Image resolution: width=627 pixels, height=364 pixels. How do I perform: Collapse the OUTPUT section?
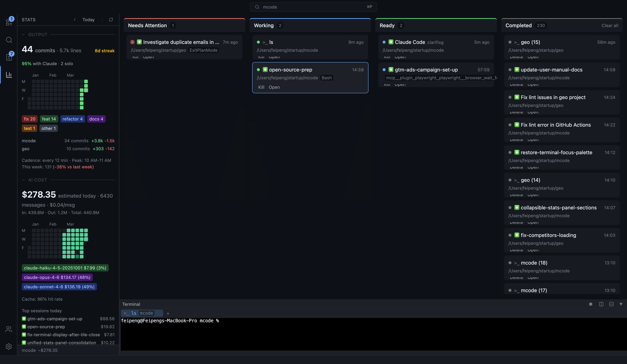[x=24, y=35]
